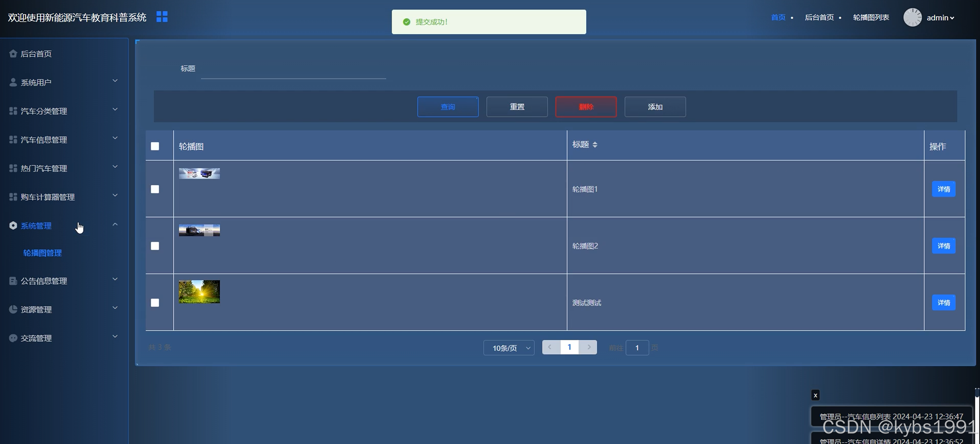Click the admin avatar image

(912, 17)
